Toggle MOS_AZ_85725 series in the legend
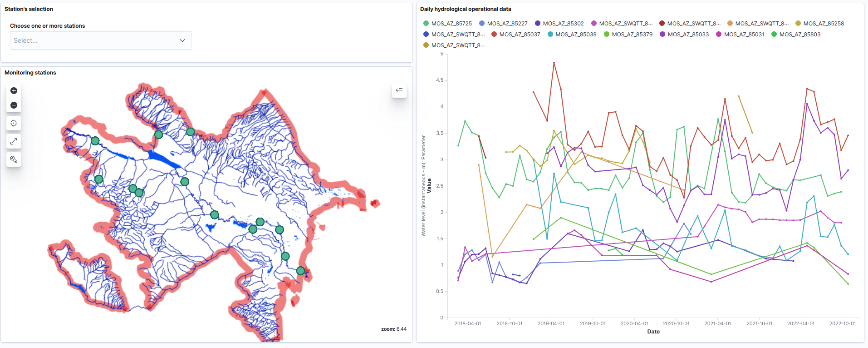The height and width of the screenshot is (348, 868). point(451,24)
